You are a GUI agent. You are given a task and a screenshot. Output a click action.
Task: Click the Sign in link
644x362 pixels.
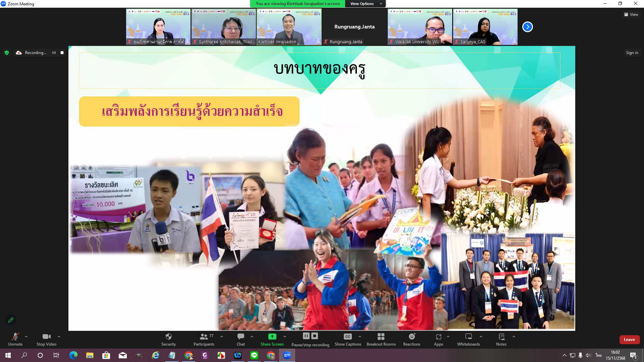(632, 53)
